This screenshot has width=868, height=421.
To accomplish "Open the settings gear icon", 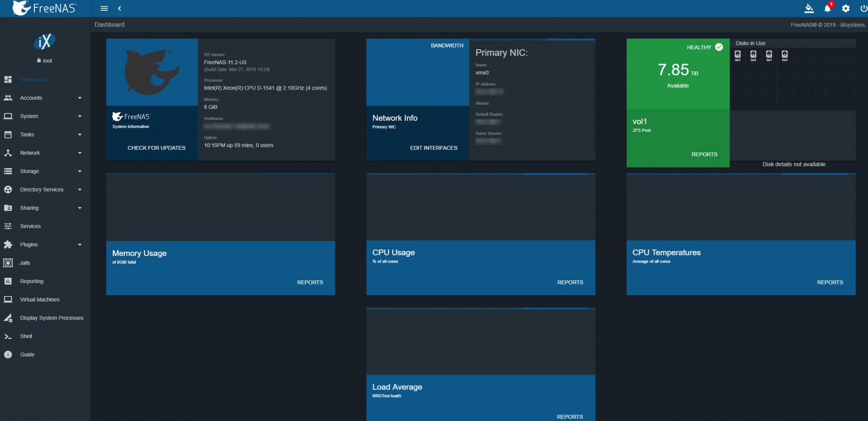I will (x=846, y=8).
